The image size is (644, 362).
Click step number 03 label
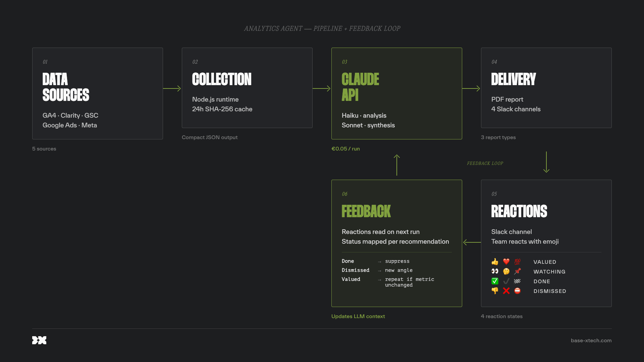(344, 62)
